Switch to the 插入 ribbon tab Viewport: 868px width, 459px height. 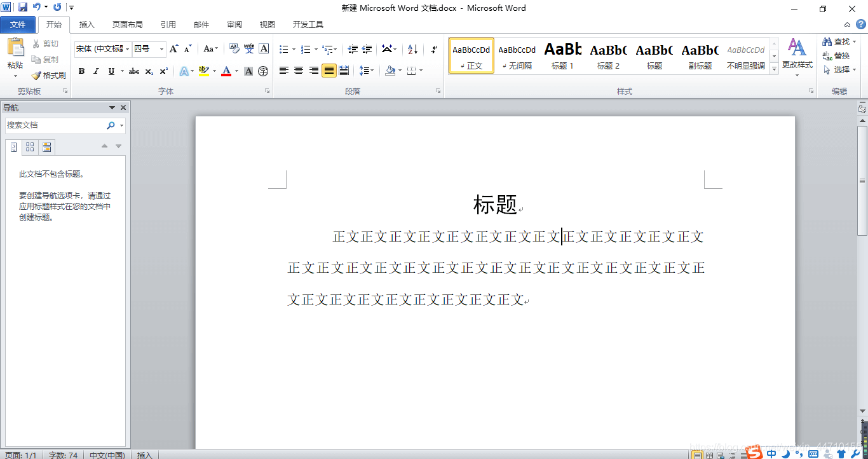click(x=86, y=25)
